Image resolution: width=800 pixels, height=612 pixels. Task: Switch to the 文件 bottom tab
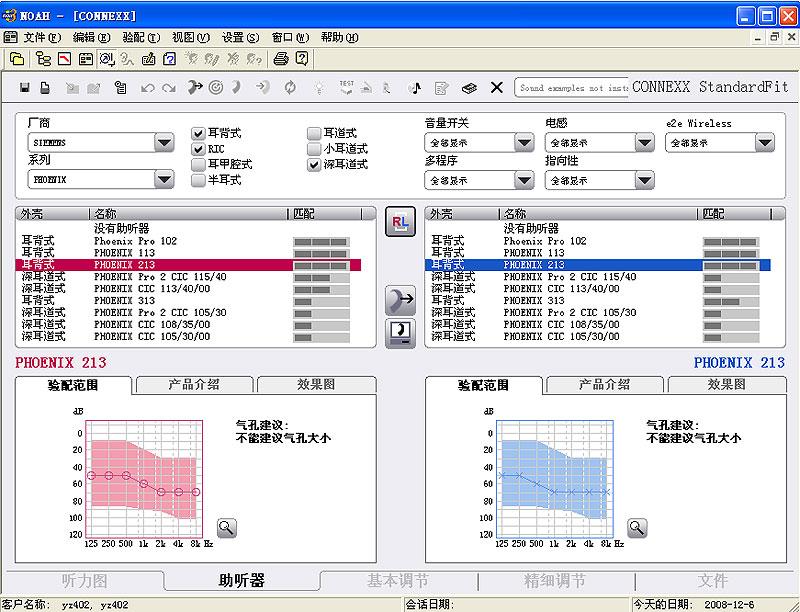click(x=713, y=580)
